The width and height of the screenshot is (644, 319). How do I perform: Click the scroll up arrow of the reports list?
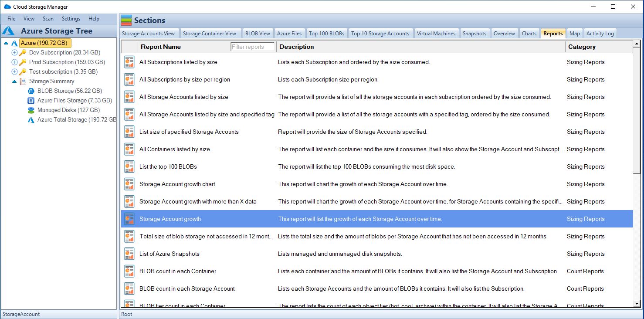pos(637,44)
